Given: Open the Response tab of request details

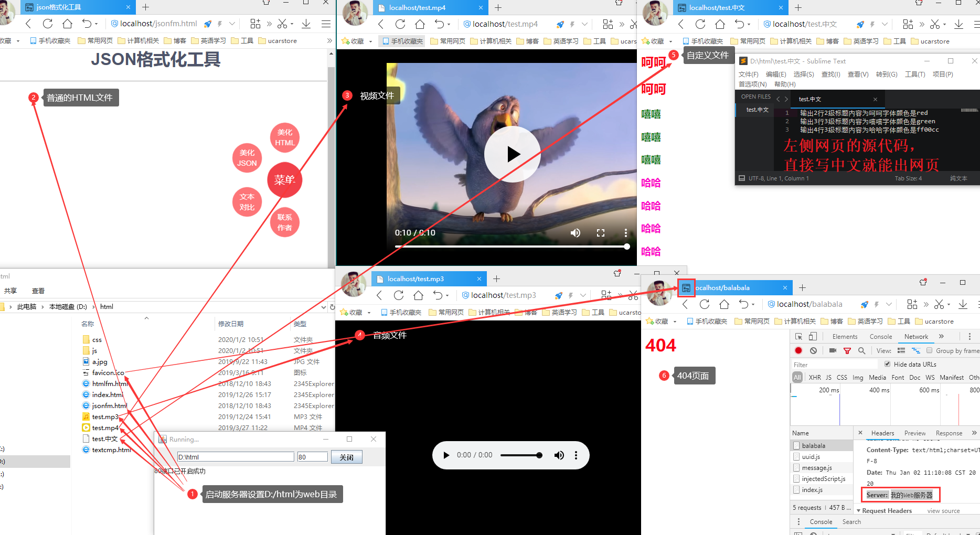Looking at the screenshot, I should (949, 433).
